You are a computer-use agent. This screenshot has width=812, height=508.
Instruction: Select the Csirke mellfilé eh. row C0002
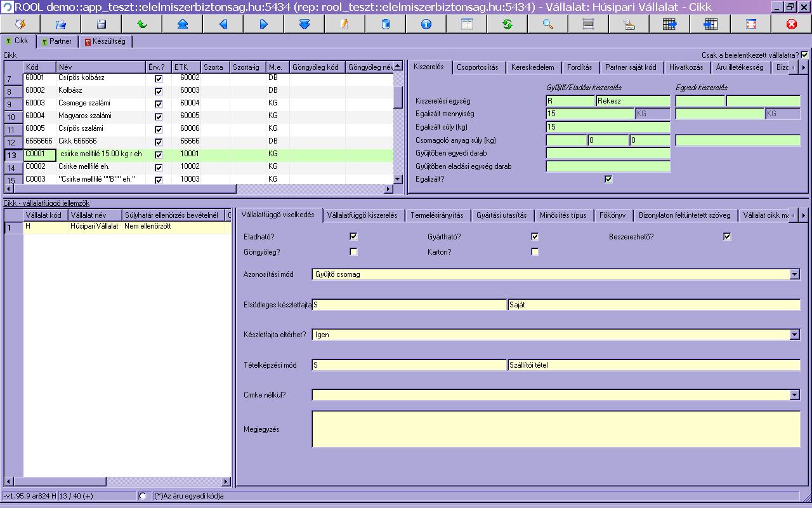[203, 167]
